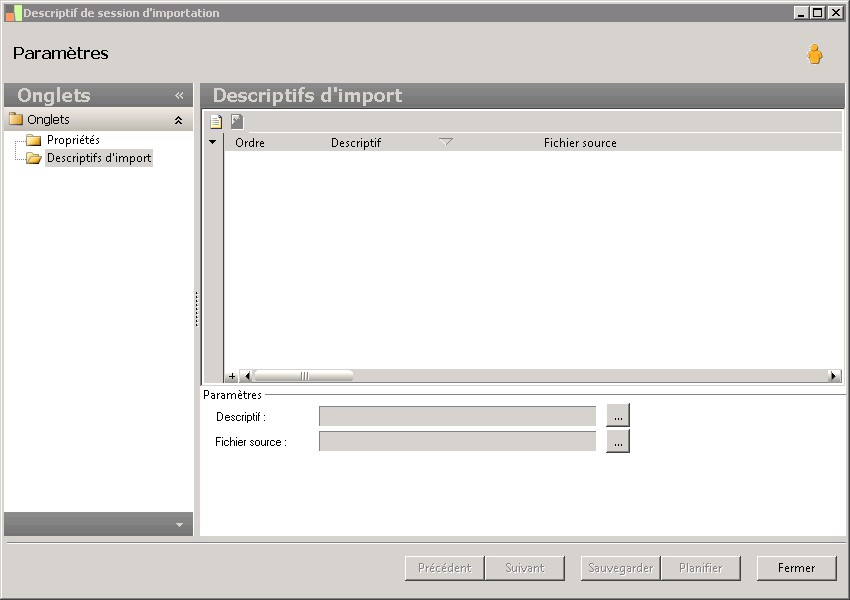Click the new document icon in toolbar
Image resolution: width=850 pixels, height=600 pixels.
pos(216,121)
